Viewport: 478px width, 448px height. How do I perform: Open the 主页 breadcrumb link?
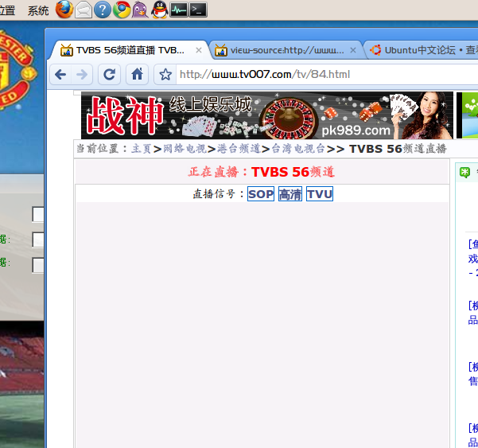coord(141,149)
